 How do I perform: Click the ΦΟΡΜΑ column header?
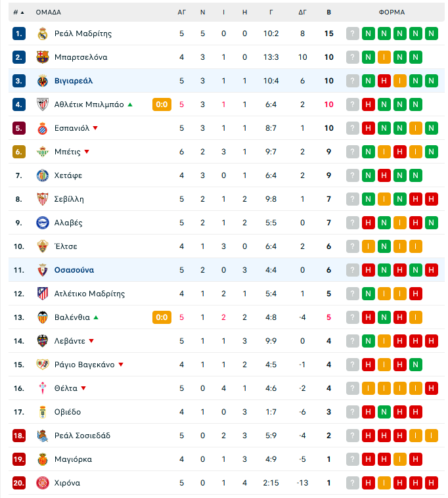[392, 12]
